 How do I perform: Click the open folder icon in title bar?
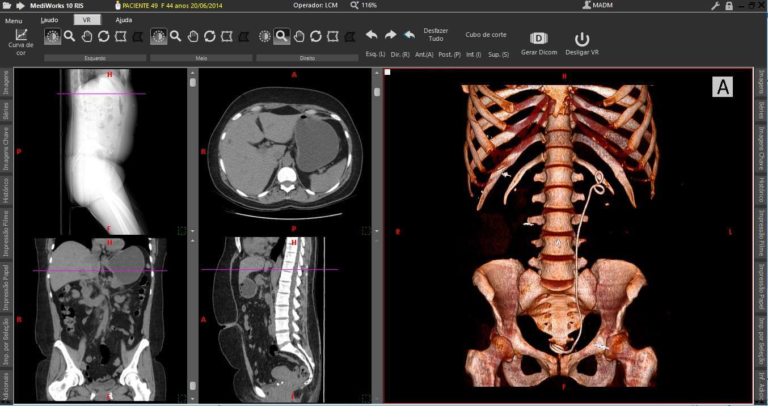click(x=7, y=5)
